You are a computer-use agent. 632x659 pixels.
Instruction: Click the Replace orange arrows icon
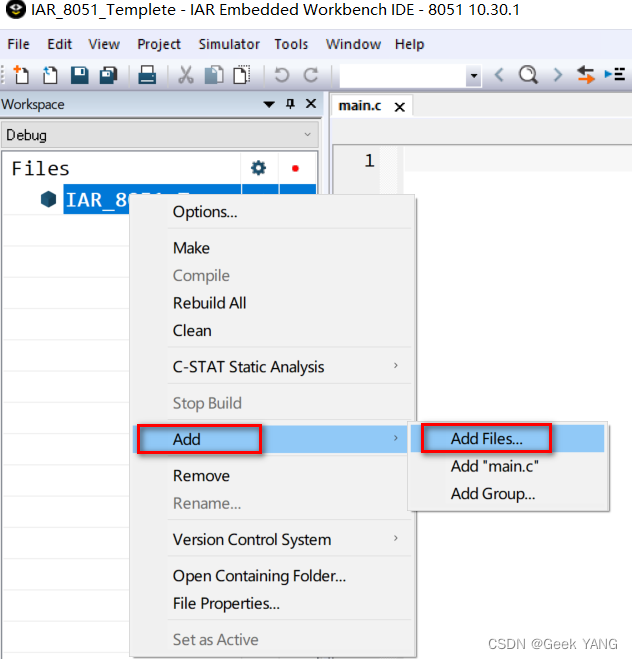(585, 75)
